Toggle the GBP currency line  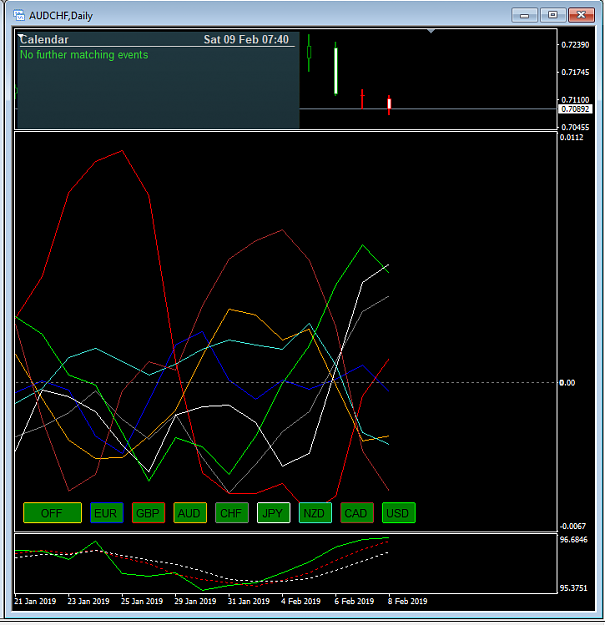pos(148,513)
